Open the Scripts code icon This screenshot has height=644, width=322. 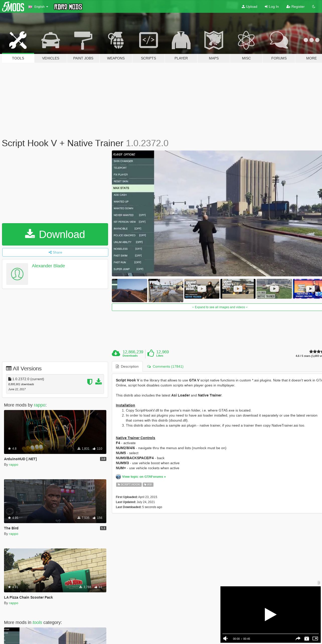click(148, 40)
